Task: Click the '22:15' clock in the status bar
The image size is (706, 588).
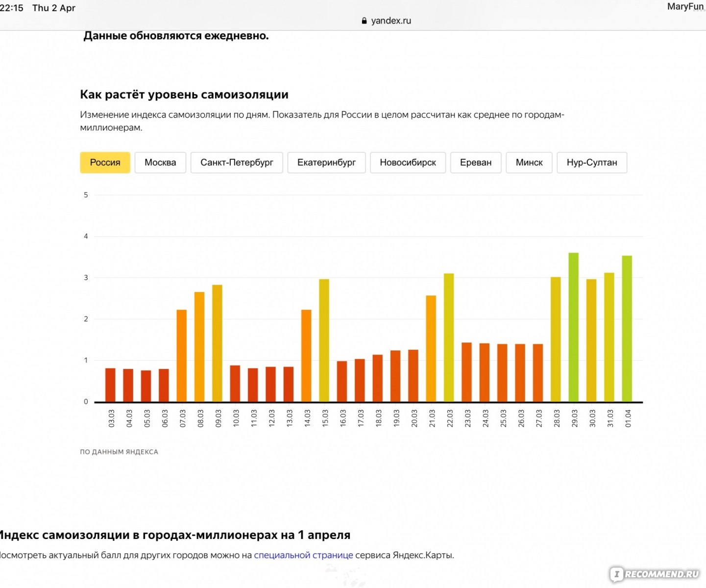Action: pos(12,8)
